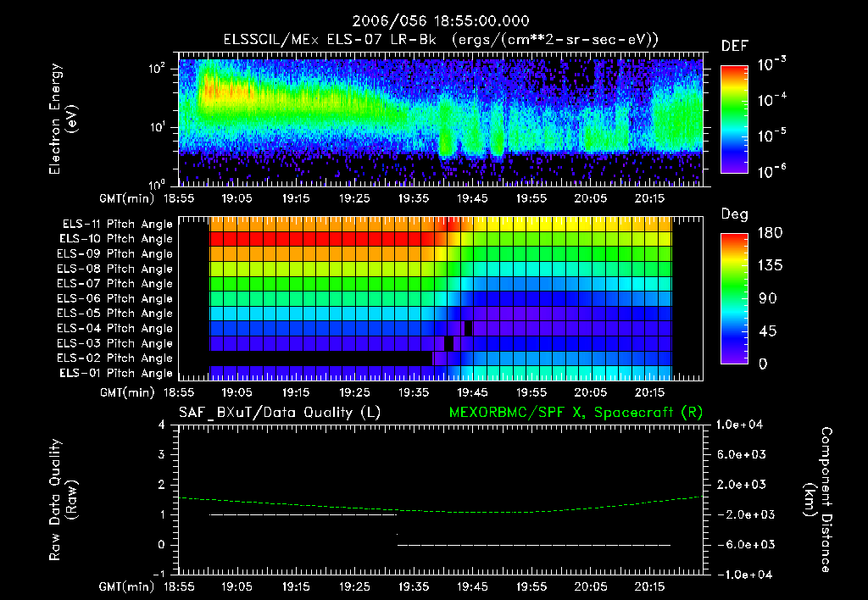Click the green MEXORBMC/SPF X, Spacecraft (R) title

click(576, 413)
